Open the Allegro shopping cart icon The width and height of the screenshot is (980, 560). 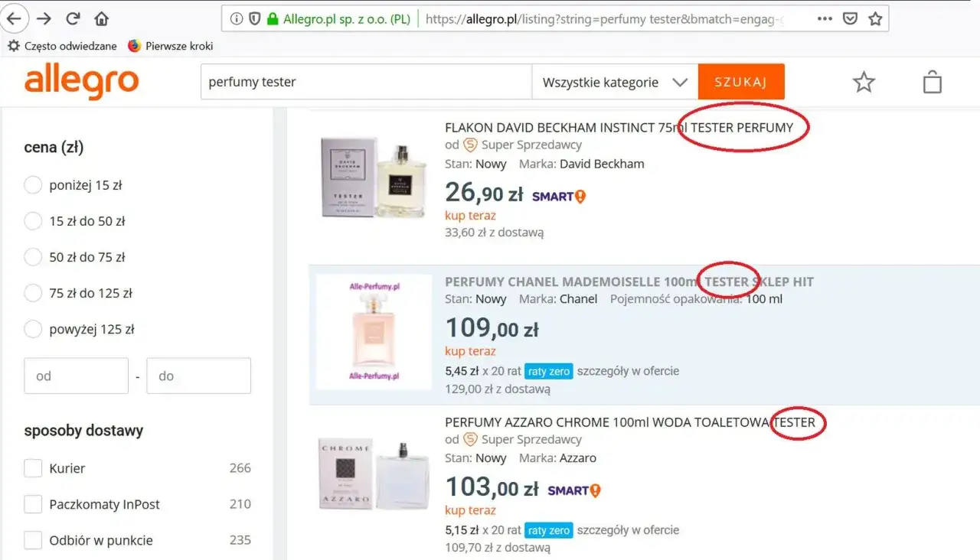click(x=932, y=81)
